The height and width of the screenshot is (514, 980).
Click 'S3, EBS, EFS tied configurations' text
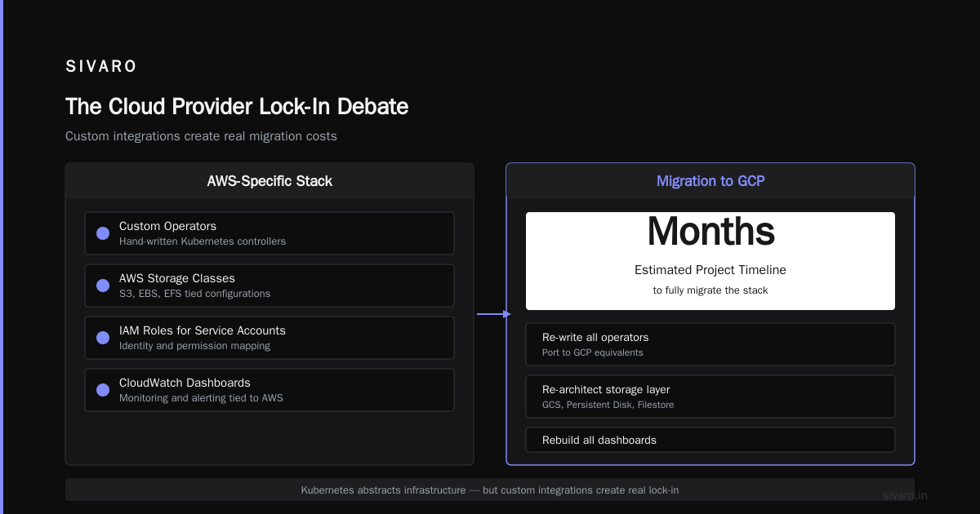coord(194,294)
